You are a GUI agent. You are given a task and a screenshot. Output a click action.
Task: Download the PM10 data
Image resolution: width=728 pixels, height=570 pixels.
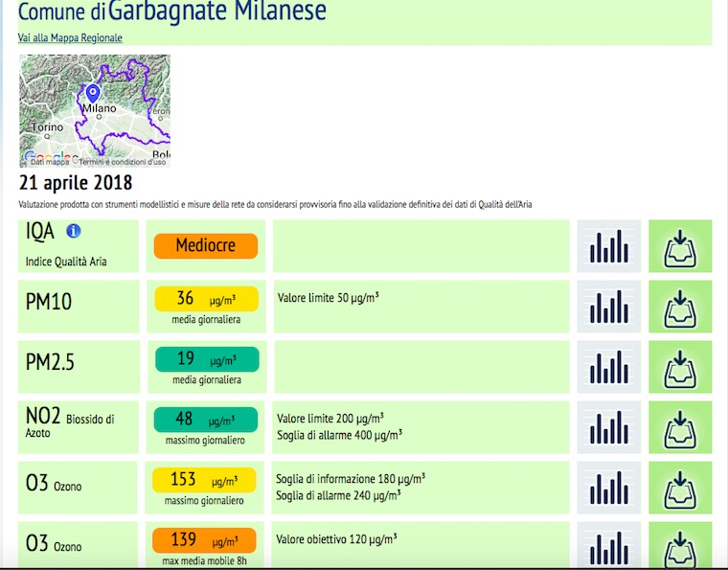coord(679,307)
